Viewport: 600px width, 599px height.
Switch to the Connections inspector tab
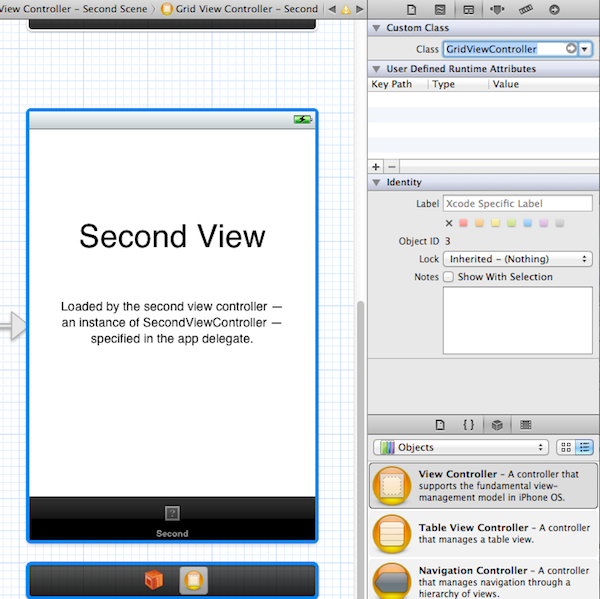(554, 9)
